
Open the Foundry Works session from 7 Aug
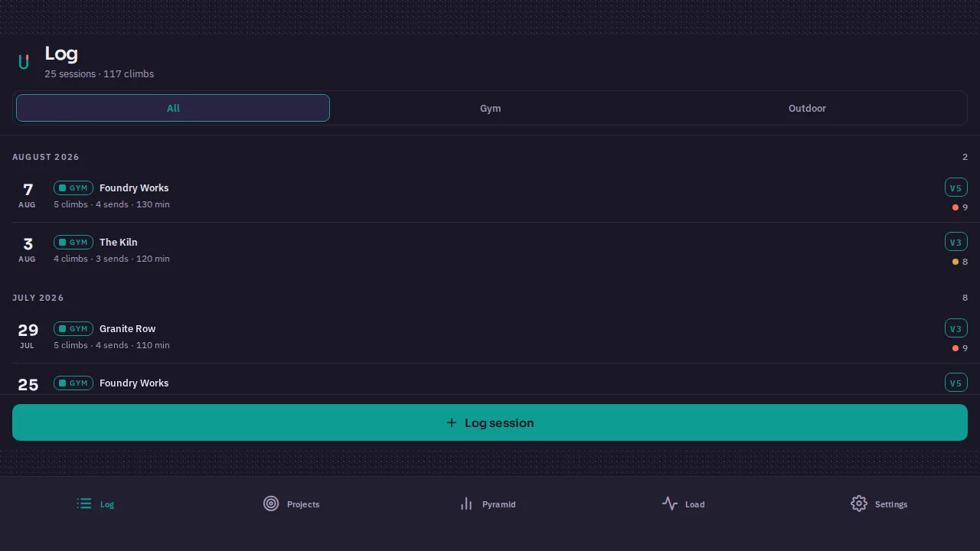pos(490,195)
